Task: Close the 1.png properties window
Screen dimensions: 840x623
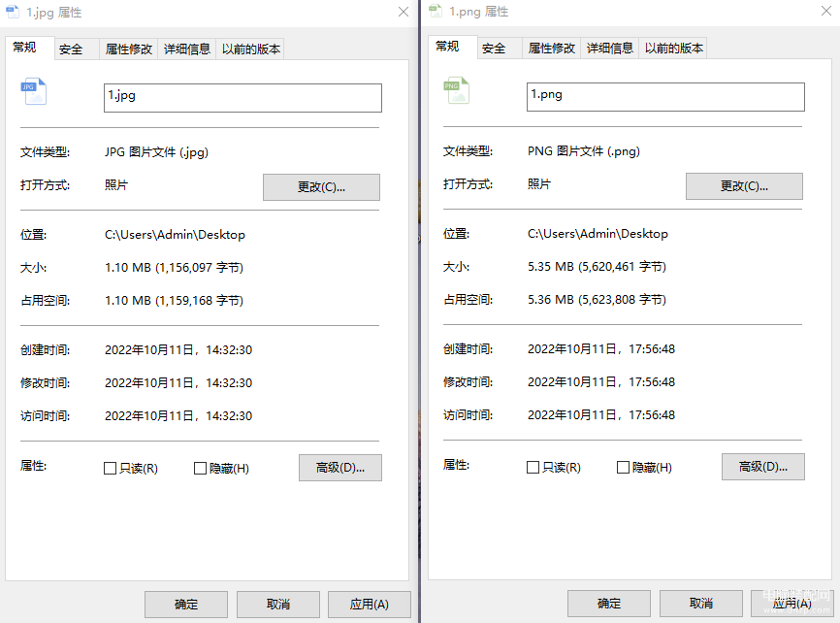Action: [826, 11]
